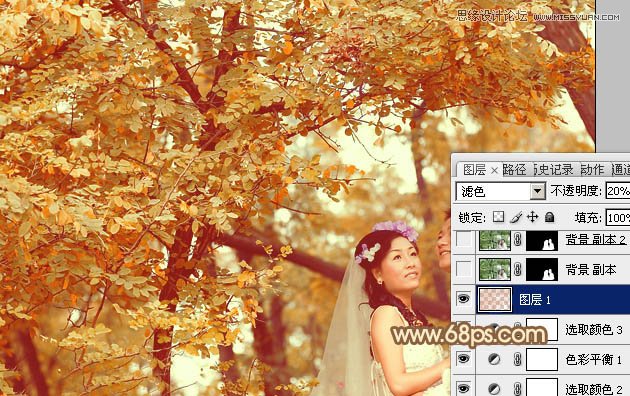630x396 pixels.
Task: Switch to the 图层 (Layers) tab
Action: tap(475, 170)
